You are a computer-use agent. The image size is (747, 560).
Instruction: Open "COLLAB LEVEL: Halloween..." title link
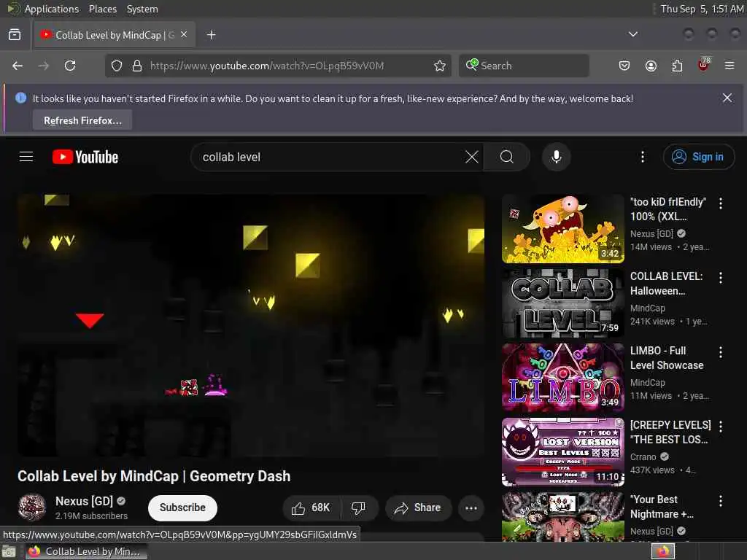(666, 284)
